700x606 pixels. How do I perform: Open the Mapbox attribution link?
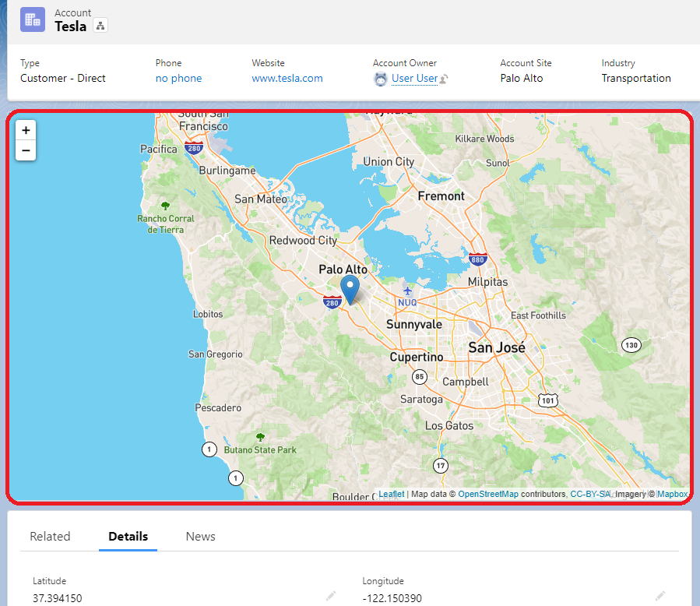(x=672, y=494)
